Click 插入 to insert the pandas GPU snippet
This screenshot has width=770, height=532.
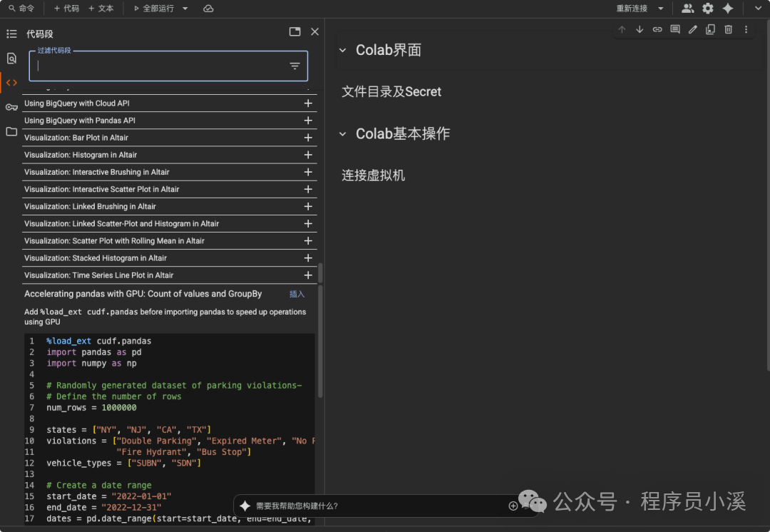pyautogui.click(x=297, y=293)
